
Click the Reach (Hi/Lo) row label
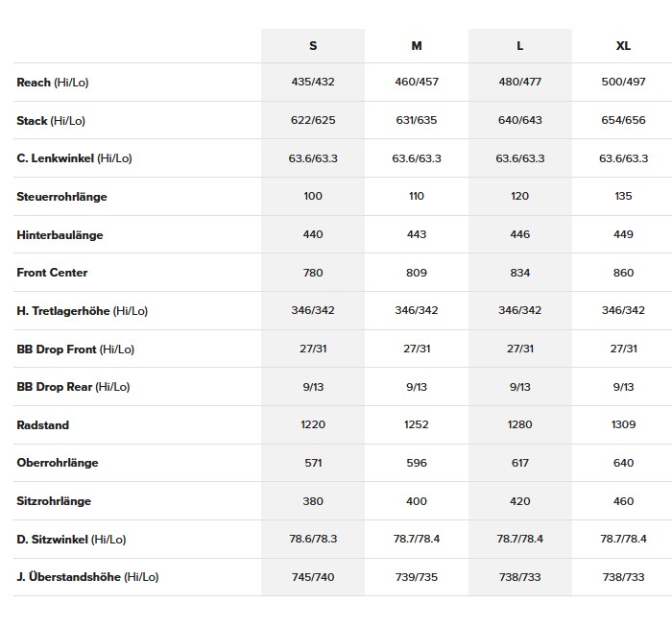coord(53,83)
